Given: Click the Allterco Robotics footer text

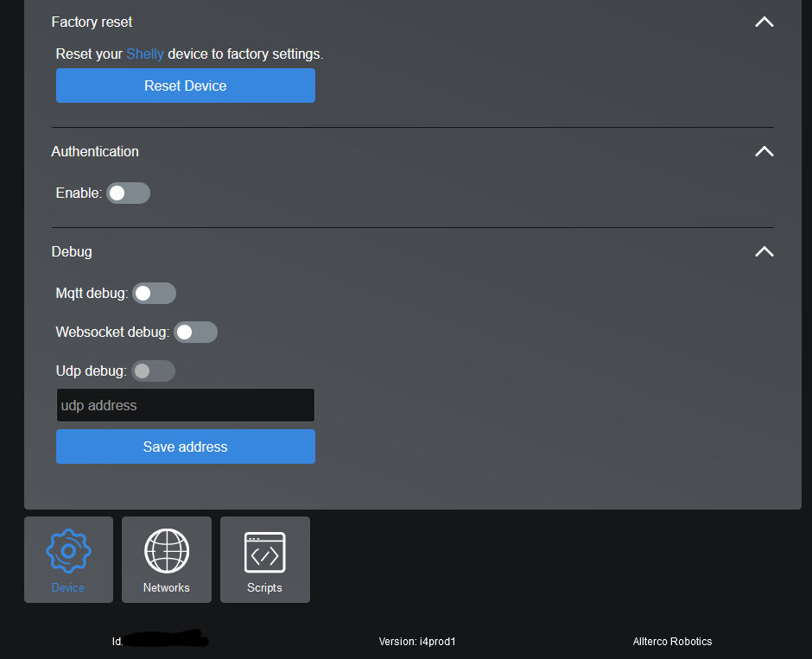Looking at the screenshot, I should pos(672,642).
